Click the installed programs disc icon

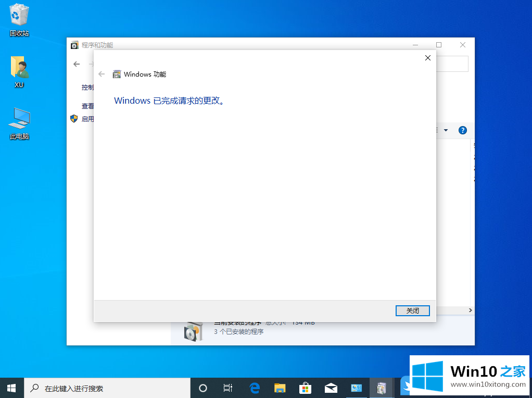tap(193, 331)
